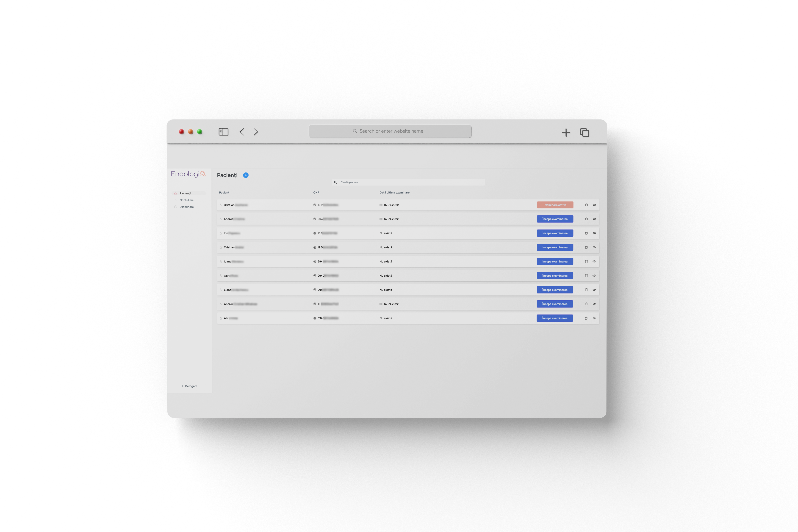
Task: Click the trash icon in Elena's row
Action: [586, 290]
